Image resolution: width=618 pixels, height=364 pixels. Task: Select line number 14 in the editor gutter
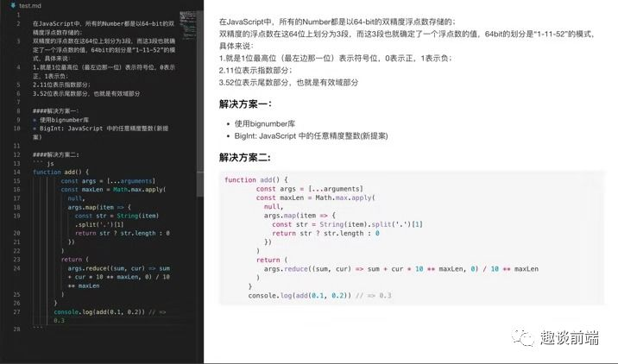coord(16,173)
